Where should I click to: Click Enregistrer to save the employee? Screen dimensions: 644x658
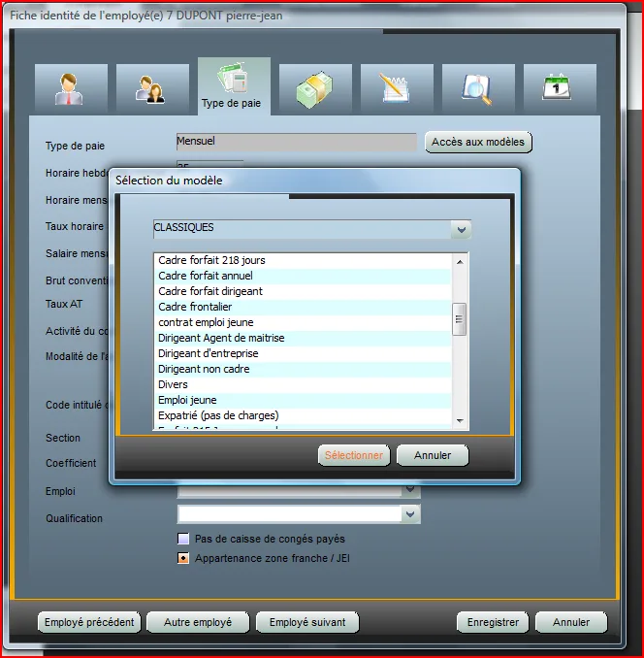click(493, 622)
